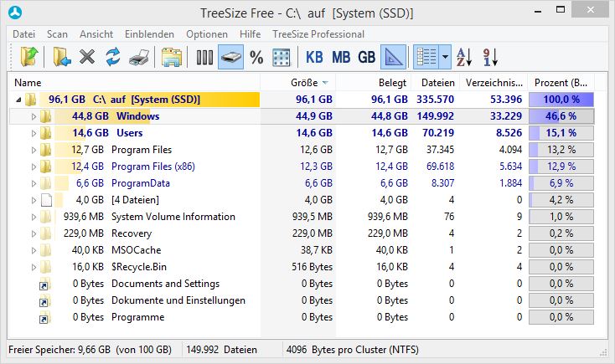This screenshot has width=615, height=364.
Task: Expand System Volume Information node
Action: [34, 217]
